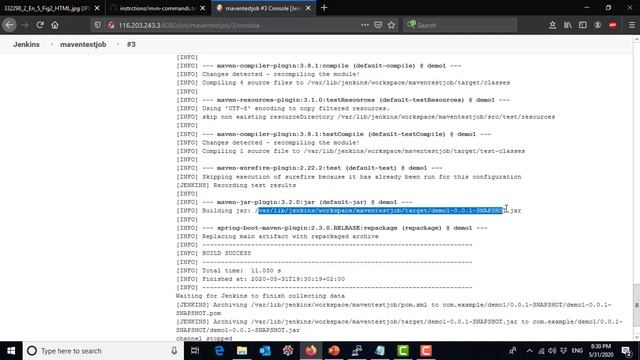Click 'Waiting for Jenkins to finish collecting data'

coord(260,296)
